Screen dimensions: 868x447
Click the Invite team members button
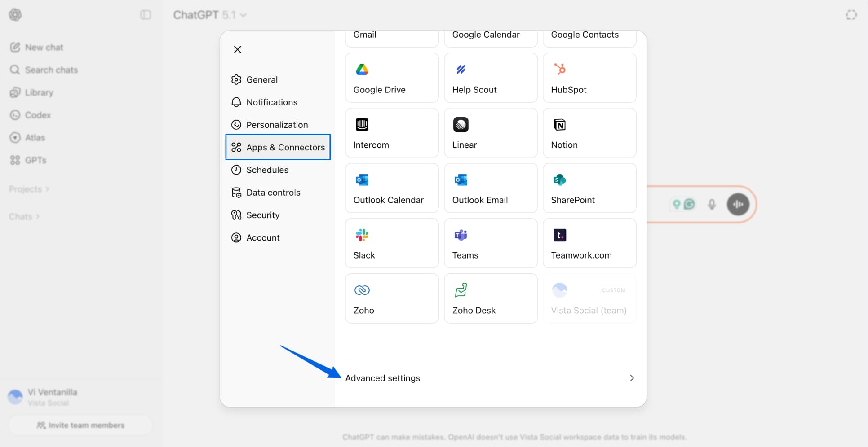pos(80,425)
